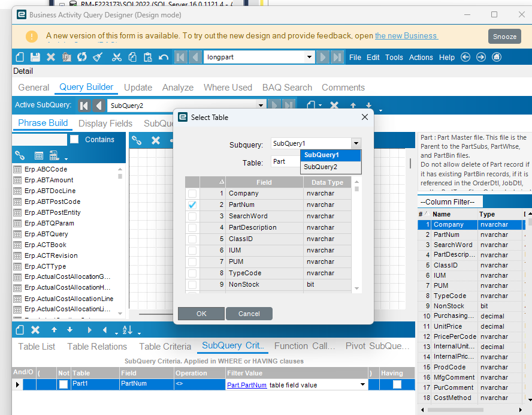This screenshot has width=532, height=415.
Task: Open the new subquery icon's dropdown arrow
Action: pos(320,106)
